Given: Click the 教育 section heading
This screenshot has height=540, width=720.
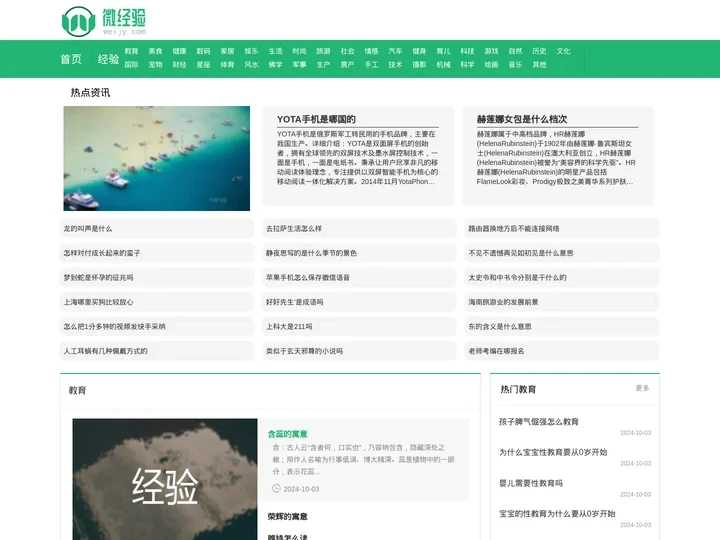Looking at the screenshot, I should 77,390.
